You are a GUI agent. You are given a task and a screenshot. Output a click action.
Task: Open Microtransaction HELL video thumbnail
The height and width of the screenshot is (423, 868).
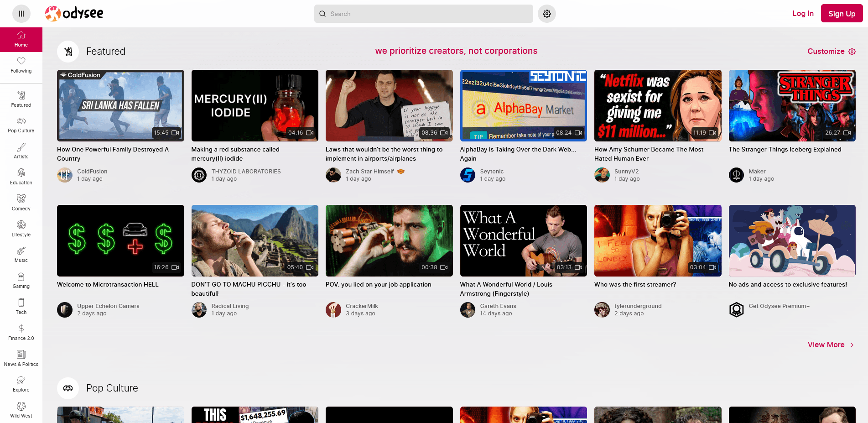pos(120,240)
